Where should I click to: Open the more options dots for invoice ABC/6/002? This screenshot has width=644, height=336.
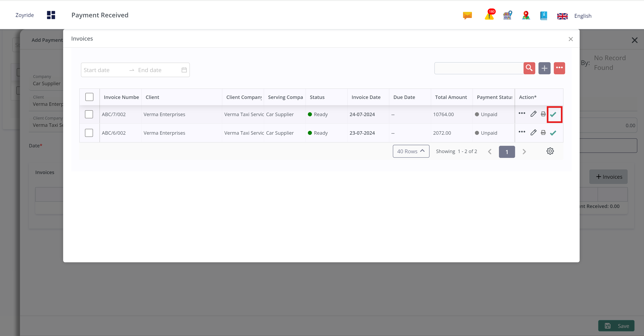522,132
